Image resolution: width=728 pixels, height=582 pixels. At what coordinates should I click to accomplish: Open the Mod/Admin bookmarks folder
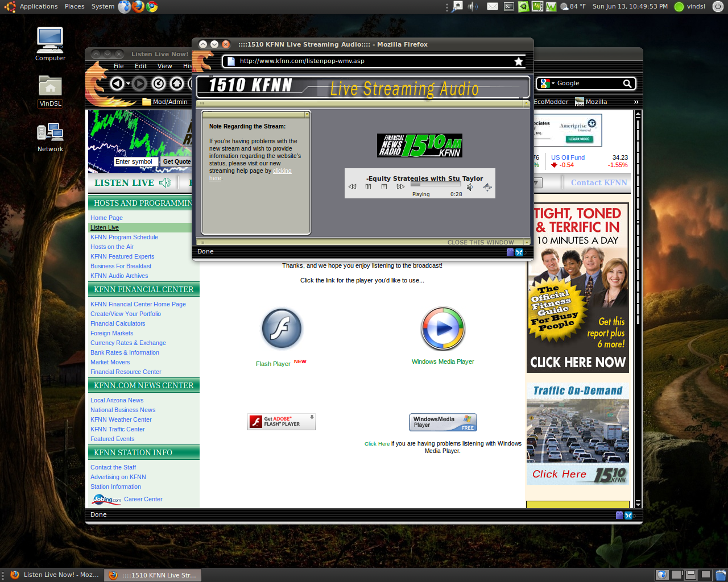point(165,102)
